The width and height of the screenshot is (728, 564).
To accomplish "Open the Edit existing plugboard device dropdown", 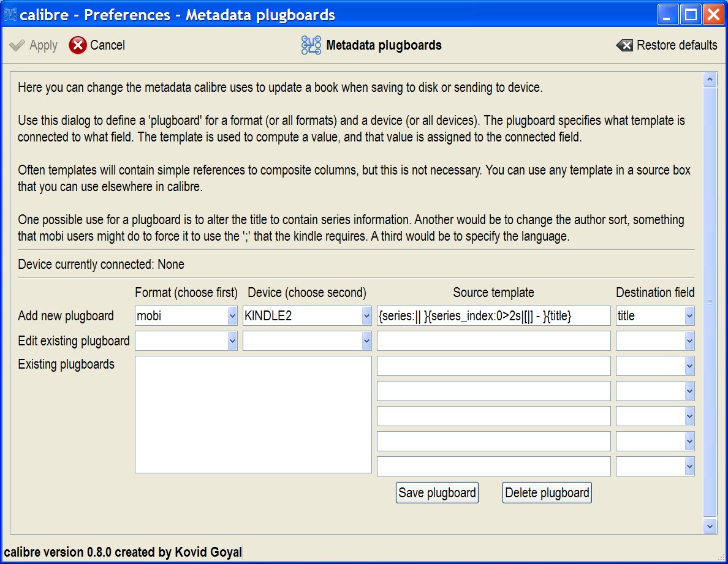I will click(x=366, y=340).
